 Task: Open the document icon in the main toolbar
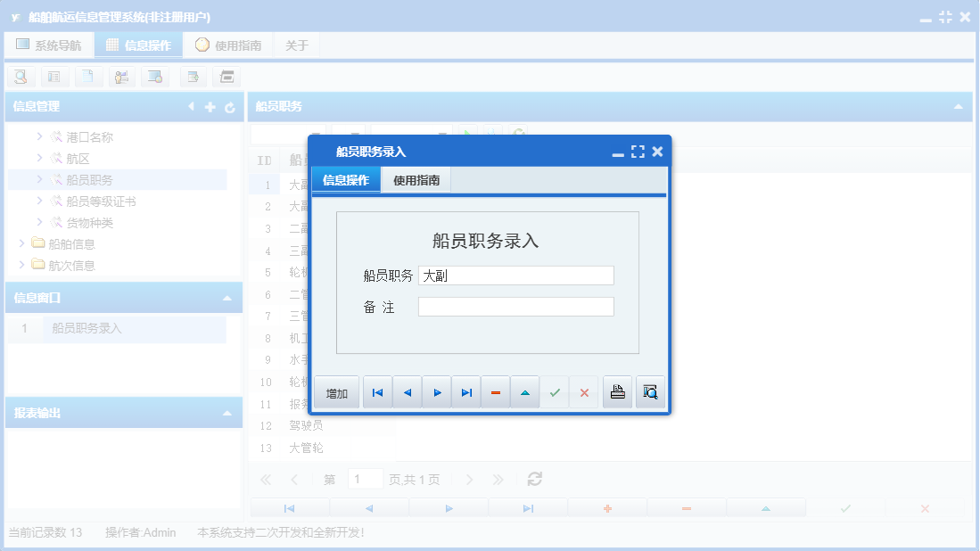click(x=88, y=77)
